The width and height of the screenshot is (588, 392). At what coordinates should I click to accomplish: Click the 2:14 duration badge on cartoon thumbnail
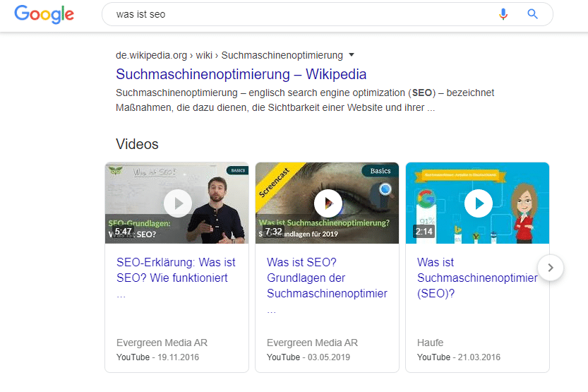click(424, 232)
